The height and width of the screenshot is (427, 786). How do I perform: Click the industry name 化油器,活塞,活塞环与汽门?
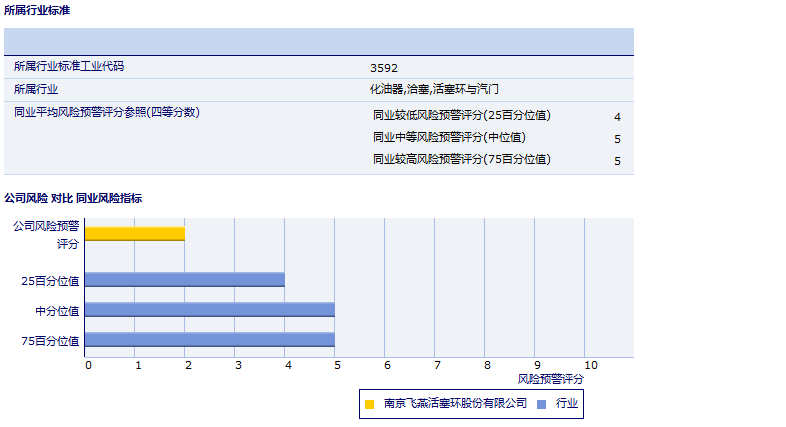[x=434, y=90]
